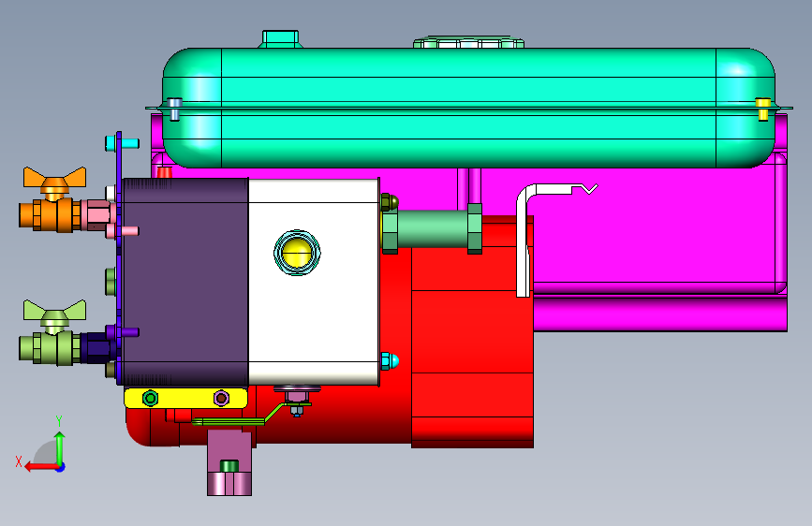812x526 pixels.
Task: Select the small square cap on tank top
Action: click(280, 38)
